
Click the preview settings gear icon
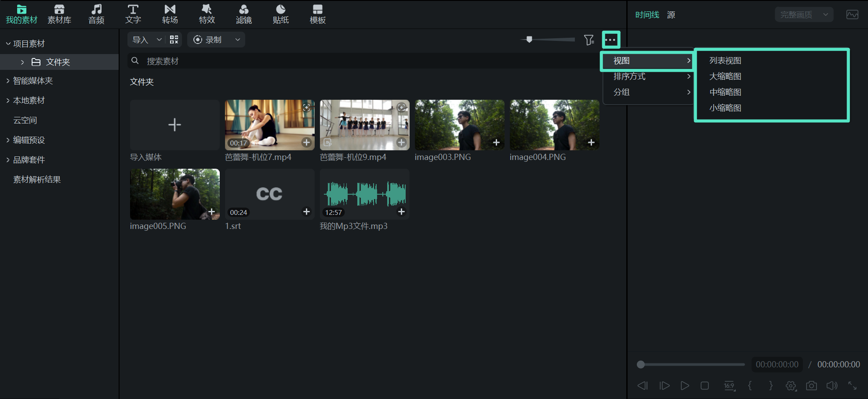click(x=791, y=386)
